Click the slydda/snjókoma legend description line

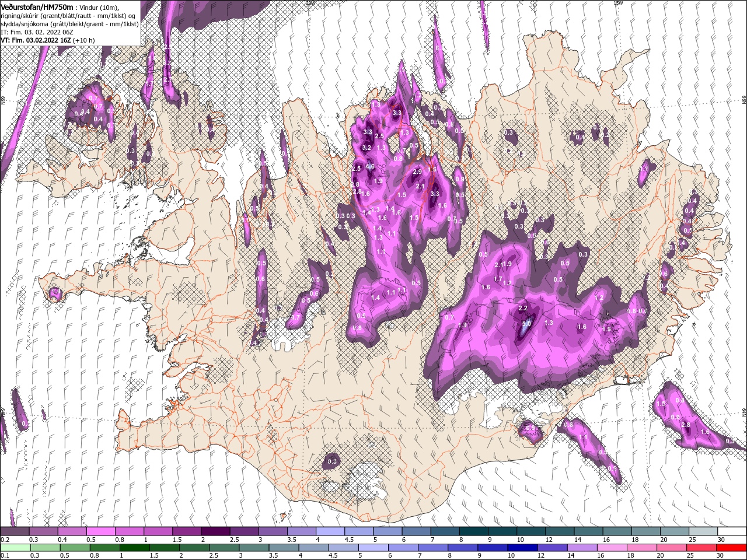click(70, 24)
